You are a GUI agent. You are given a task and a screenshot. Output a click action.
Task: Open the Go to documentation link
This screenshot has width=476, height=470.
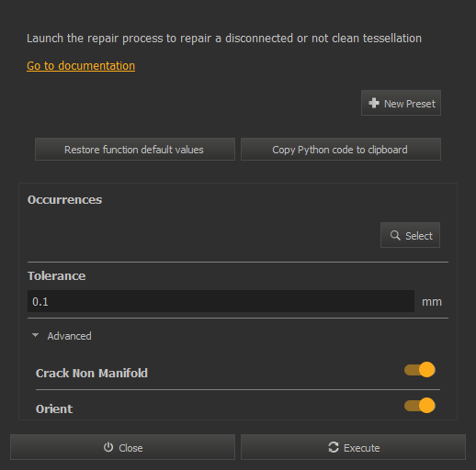click(81, 66)
